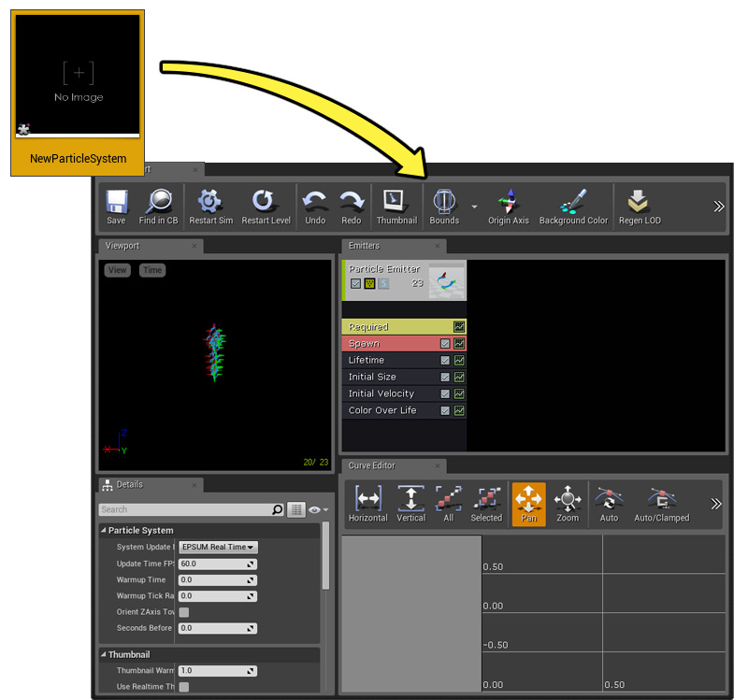734x700 pixels.
Task: Click the Update Time FPS value field
Action: click(x=218, y=564)
